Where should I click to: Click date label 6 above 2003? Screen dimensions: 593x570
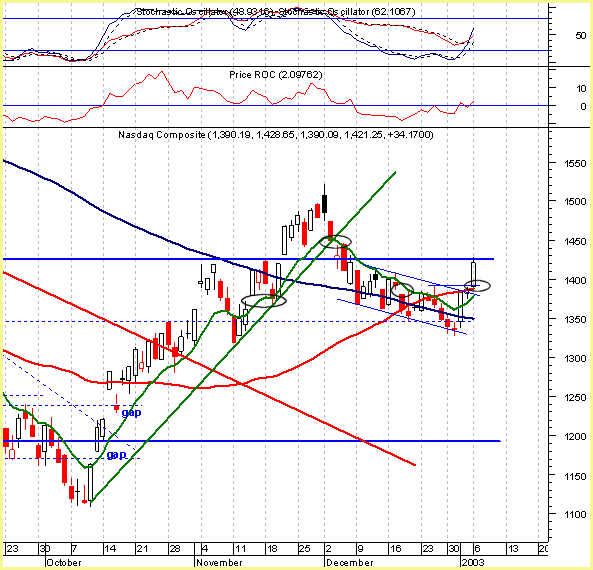pyautogui.click(x=477, y=548)
